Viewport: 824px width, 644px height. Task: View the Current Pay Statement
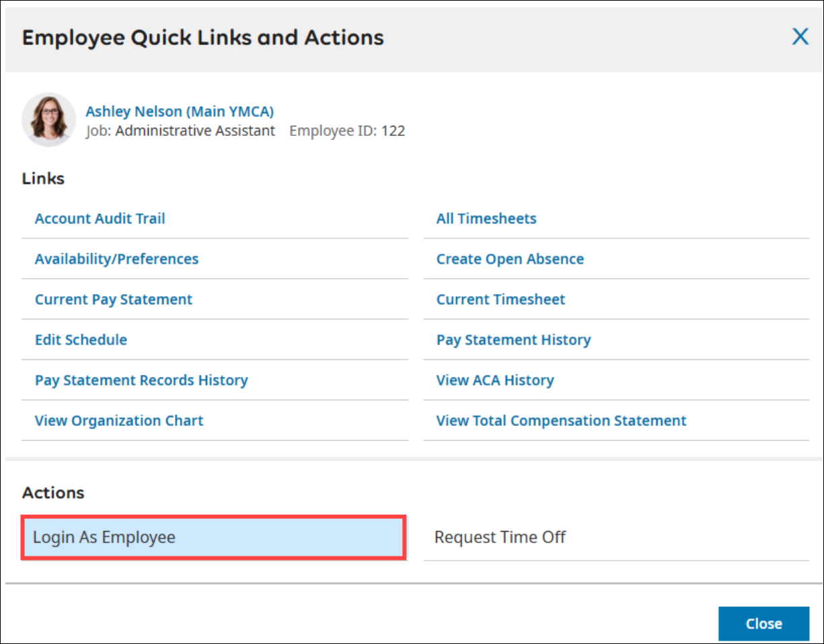(114, 299)
